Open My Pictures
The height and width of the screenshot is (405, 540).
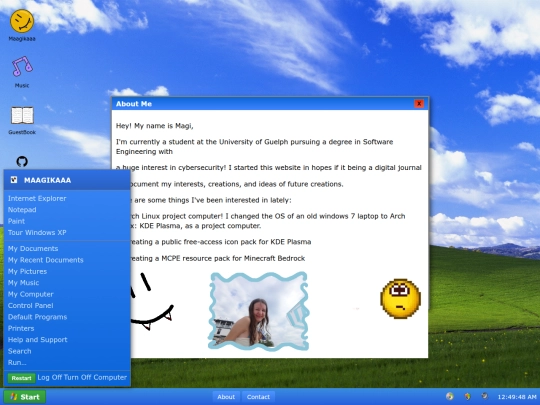[27, 271]
